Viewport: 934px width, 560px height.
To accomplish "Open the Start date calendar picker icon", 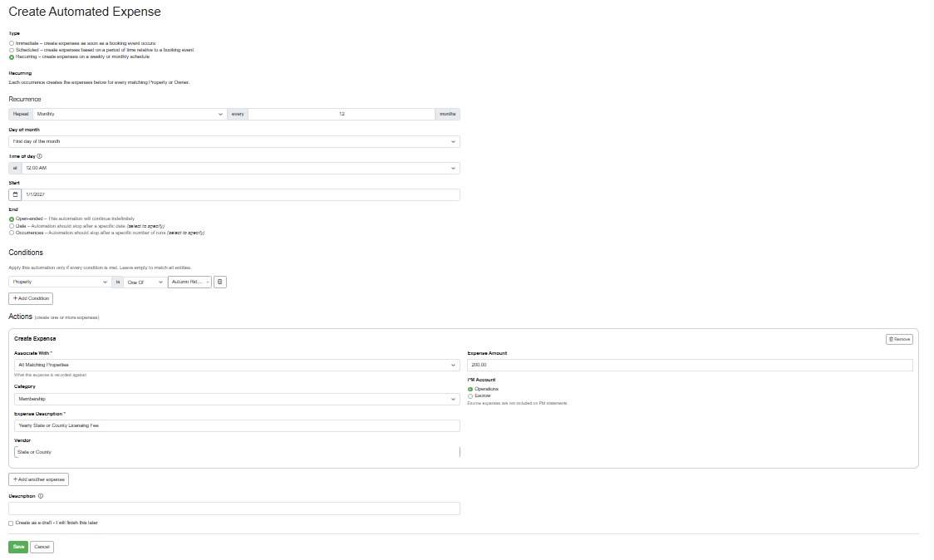I will (x=16, y=194).
